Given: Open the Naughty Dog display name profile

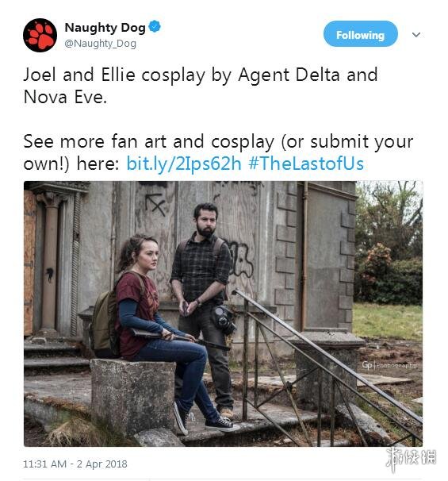Looking at the screenshot, I should [x=105, y=28].
